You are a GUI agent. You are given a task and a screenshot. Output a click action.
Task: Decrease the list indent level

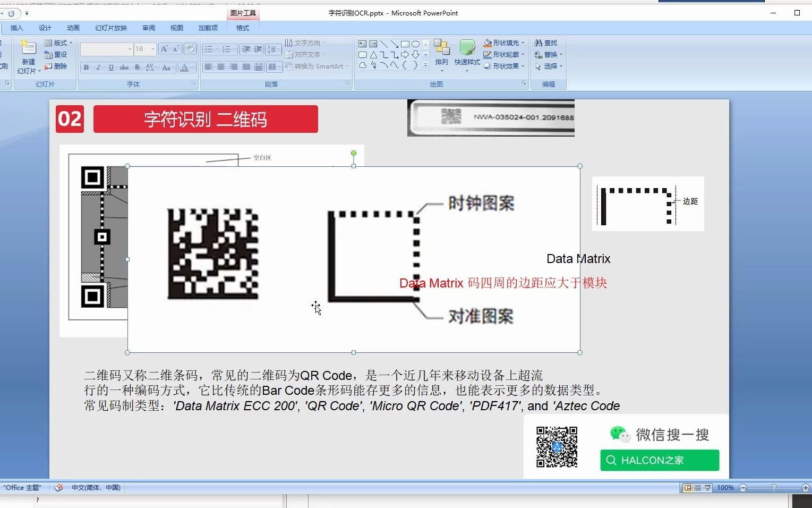coord(246,49)
